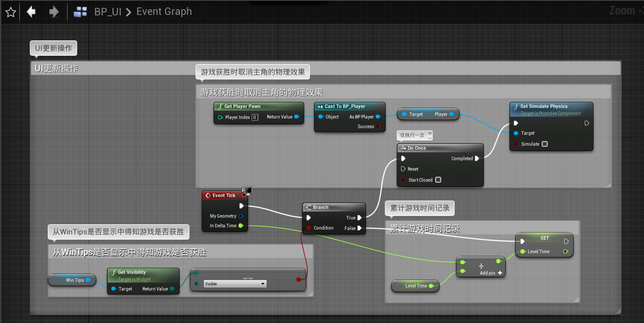Toggle the Start Closed checkbox on Do Once

tap(438, 180)
